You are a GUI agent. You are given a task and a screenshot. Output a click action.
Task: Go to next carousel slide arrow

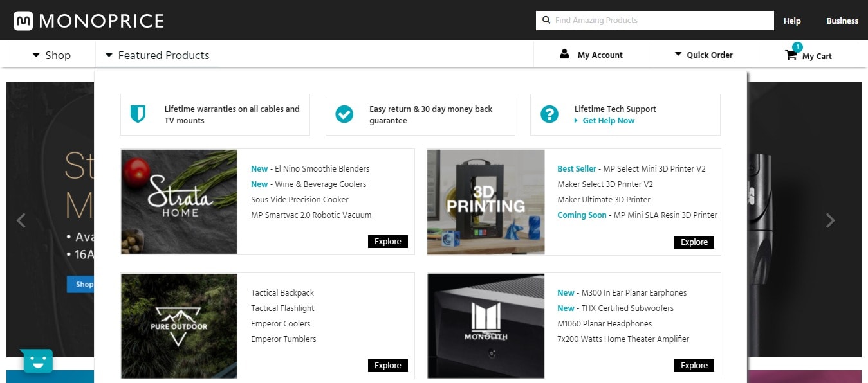coord(830,220)
